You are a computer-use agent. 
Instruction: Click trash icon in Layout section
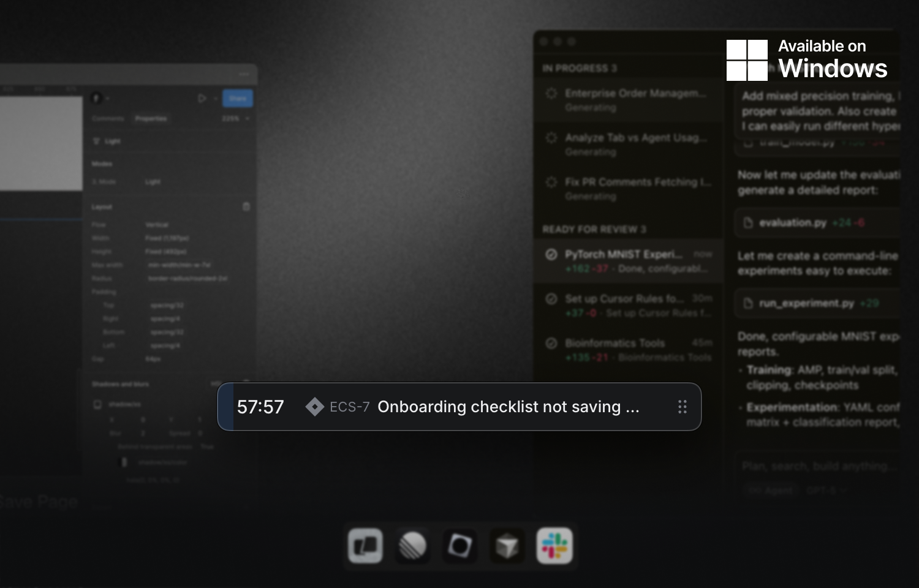pos(246,207)
